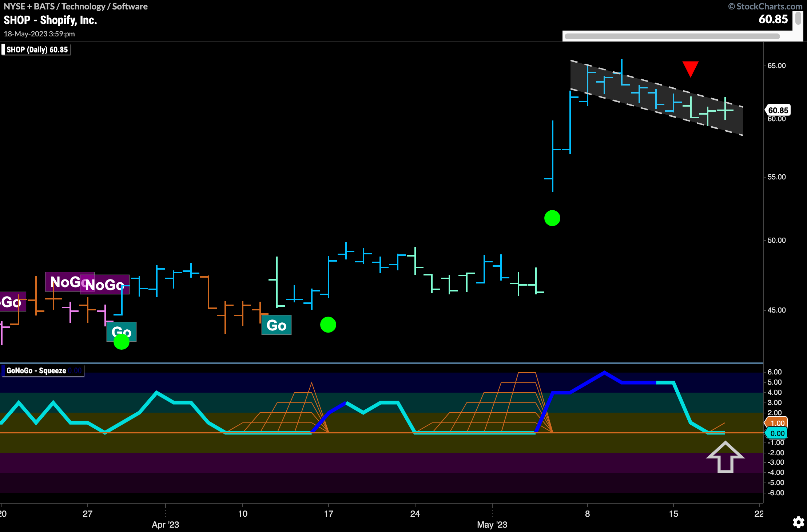This screenshot has width=807, height=532.
Task: Click the 45.00 price axis label
Action: 776,310
